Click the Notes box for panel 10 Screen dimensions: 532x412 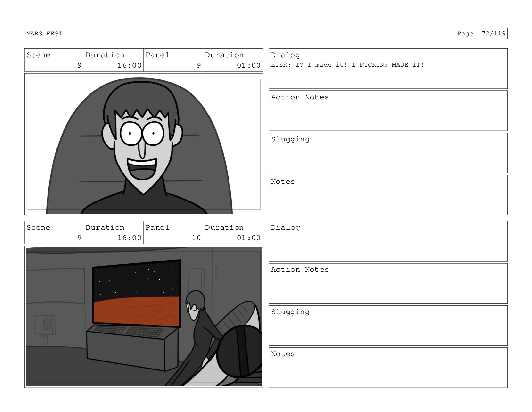(388, 368)
